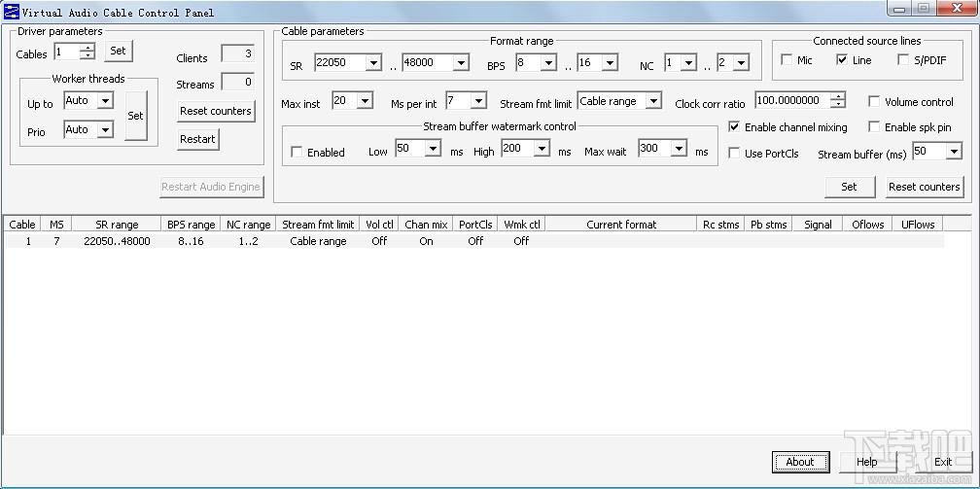This screenshot has height=489, width=980.
Task: Click the BPS range column header
Action: [x=191, y=224]
